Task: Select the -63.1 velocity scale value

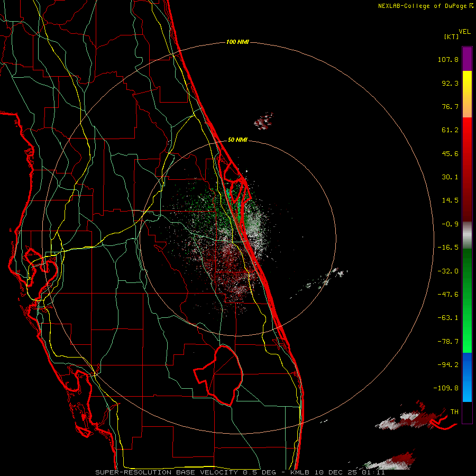Action: 448,318
